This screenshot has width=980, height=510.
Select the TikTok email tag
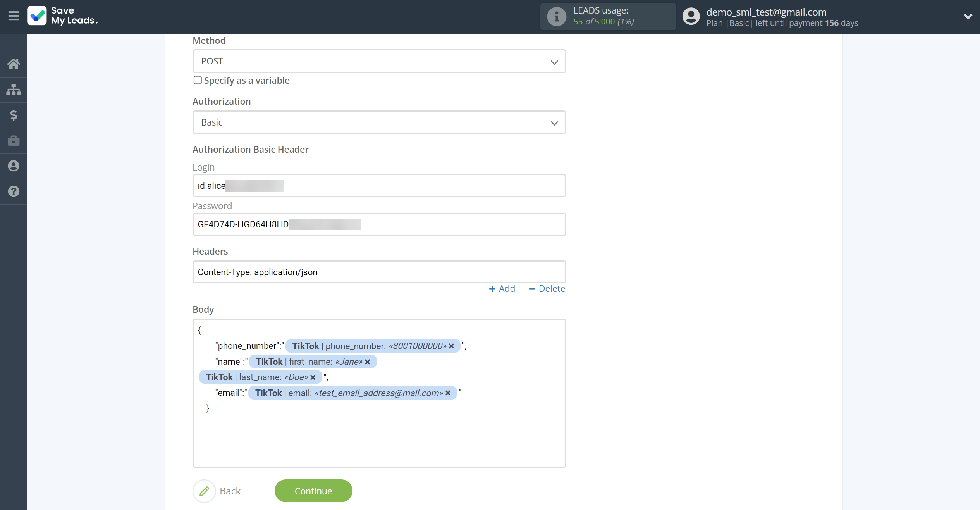click(352, 393)
